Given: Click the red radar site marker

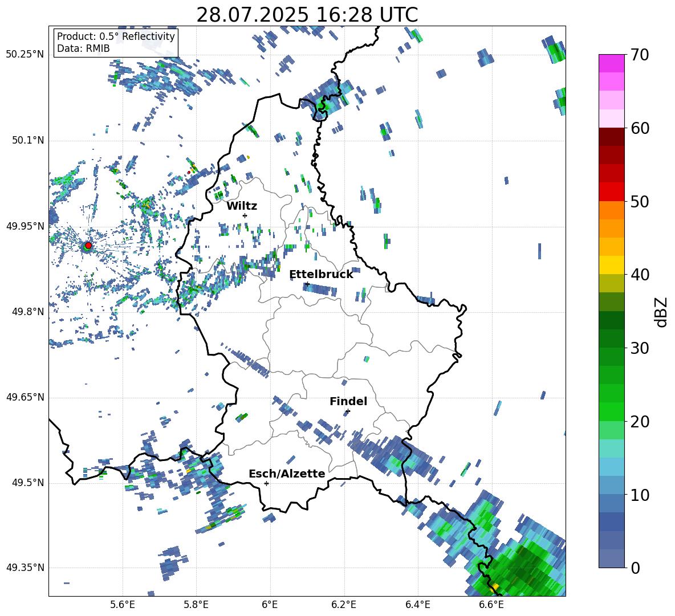Looking at the screenshot, I should 88,245.
